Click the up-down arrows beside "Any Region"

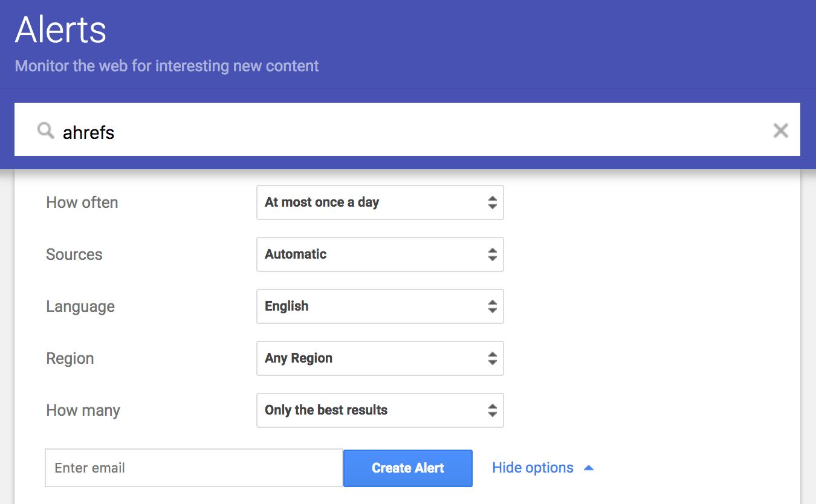pos(494,358)
